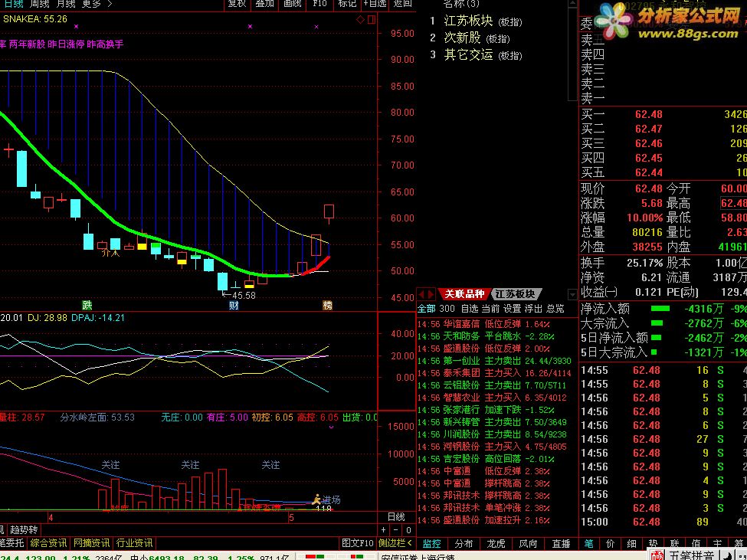Open the 监控 bottom tab
This screenshot has height=560, width=747.
coord(432,543)
